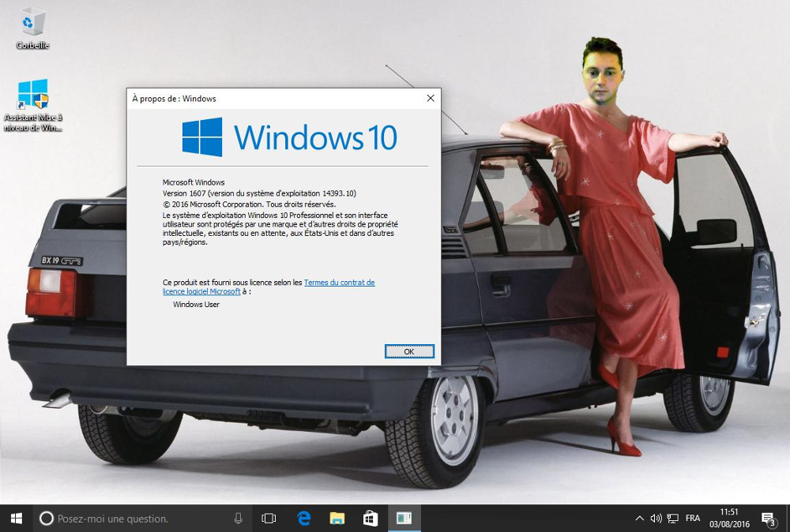The height and width of the screenshot is (532, 790).
Task: Close the À propos de Windows dialog
Action: coord(431,98)
